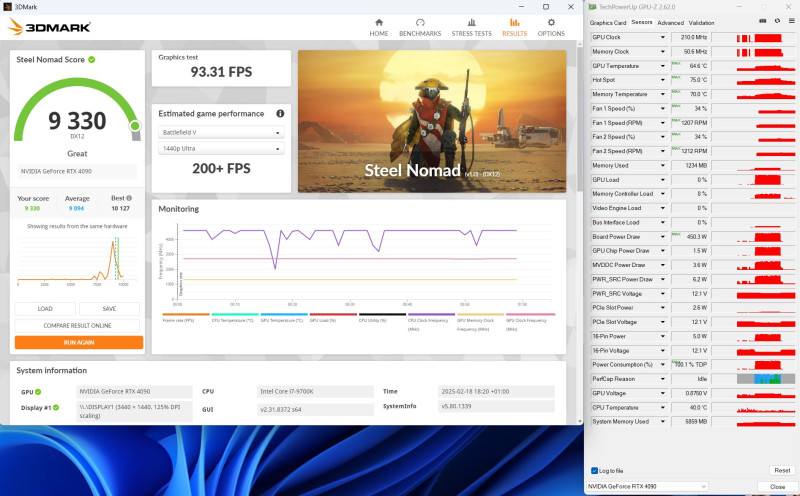The width and height of the screenshot is (800, 496).
Task: Click the green check beside GPU in System information
Action: pyautogui.click(x=38, y=392)
